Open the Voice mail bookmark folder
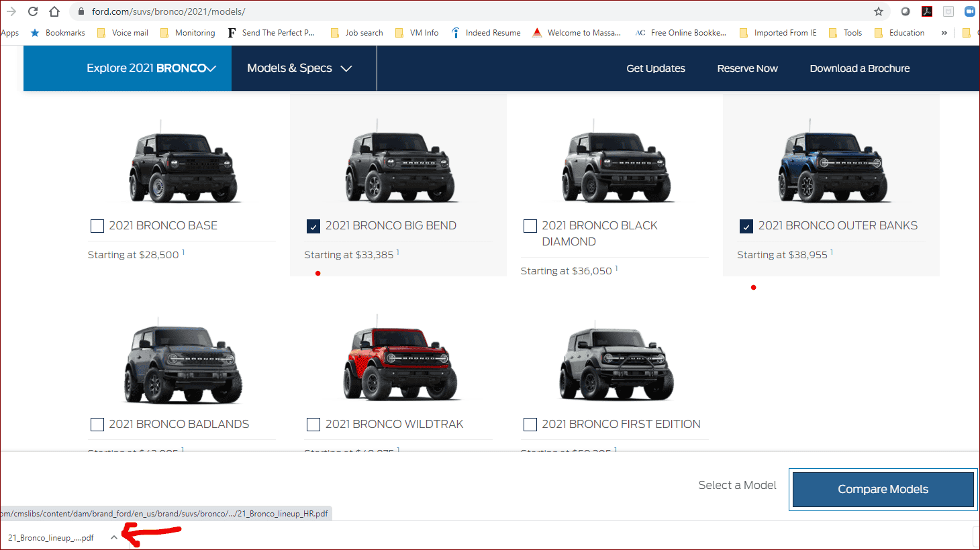This screenshot has height=550, width=980. (x=123, y=33)
